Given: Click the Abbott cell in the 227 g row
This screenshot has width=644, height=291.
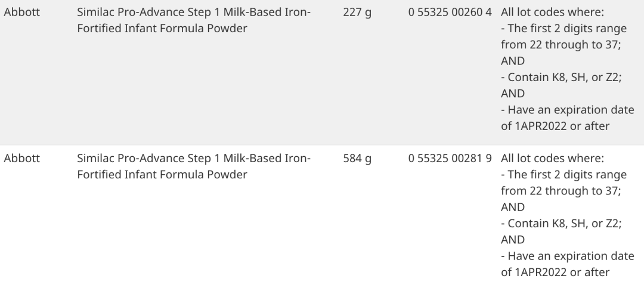Looking at the screenshot, I should [x=22, y=13].
